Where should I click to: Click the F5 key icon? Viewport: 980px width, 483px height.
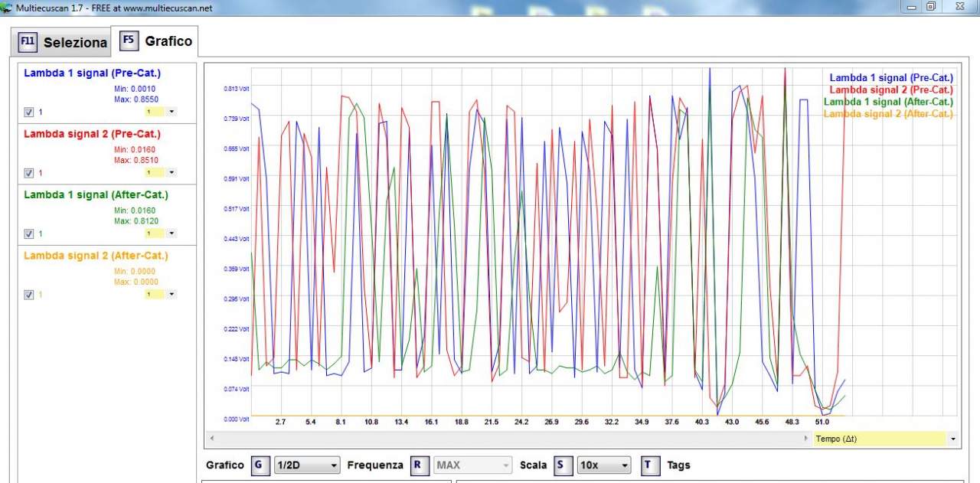coord(129,41)
